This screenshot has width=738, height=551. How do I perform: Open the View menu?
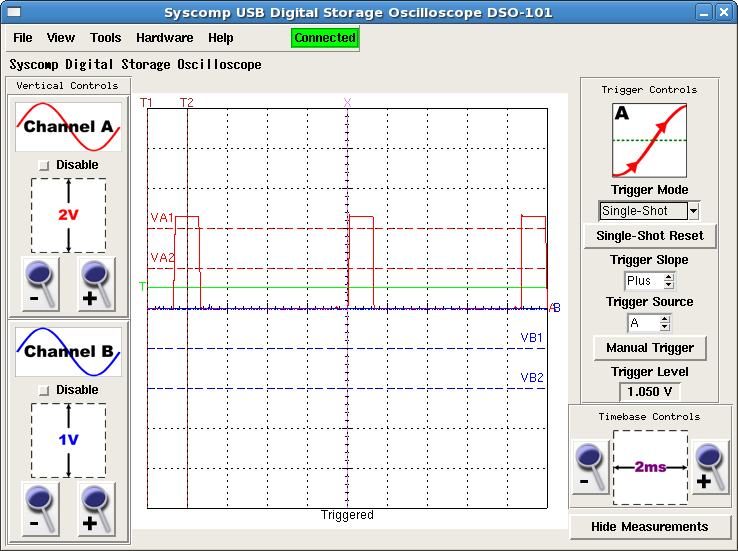pyautogui.click(x=61, y=38)
